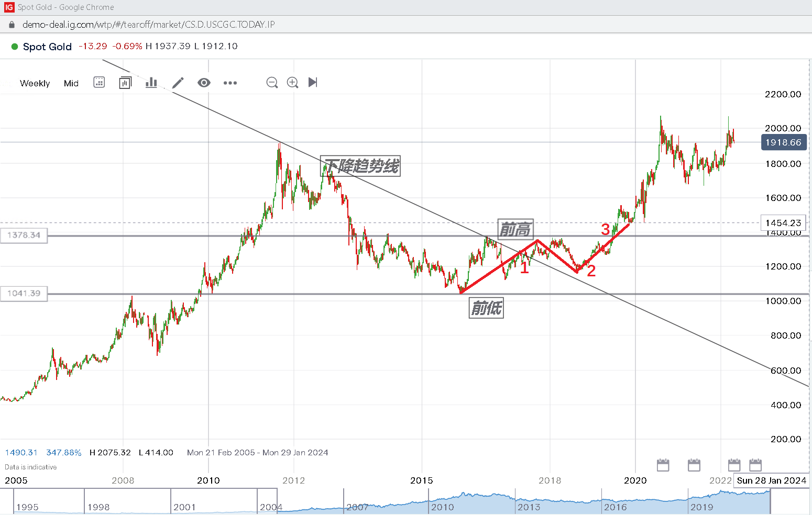Click 2019 in the overview navigator strip

point(701,507)
